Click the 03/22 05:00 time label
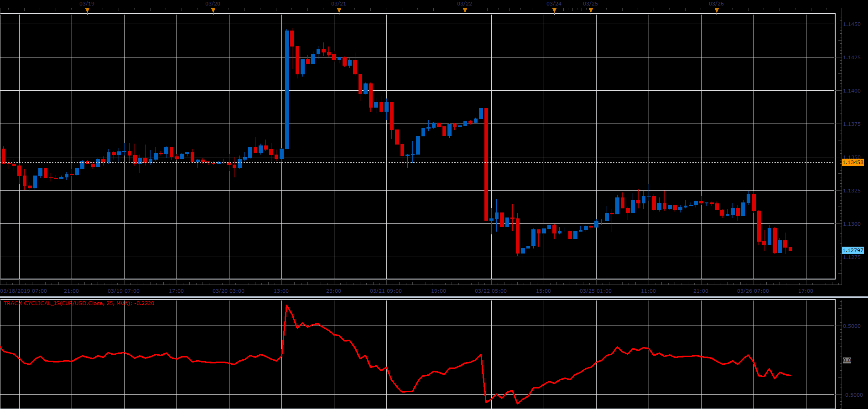 click(x=491, y=291)
